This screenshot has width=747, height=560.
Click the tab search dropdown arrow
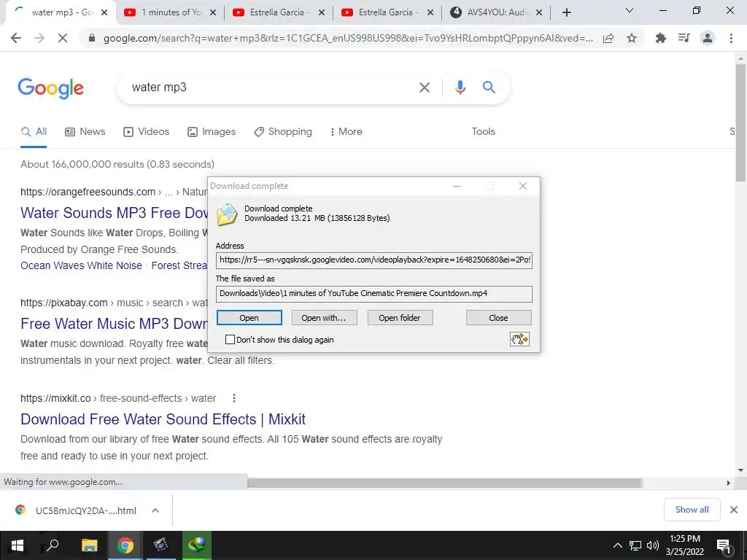point(630,10)
